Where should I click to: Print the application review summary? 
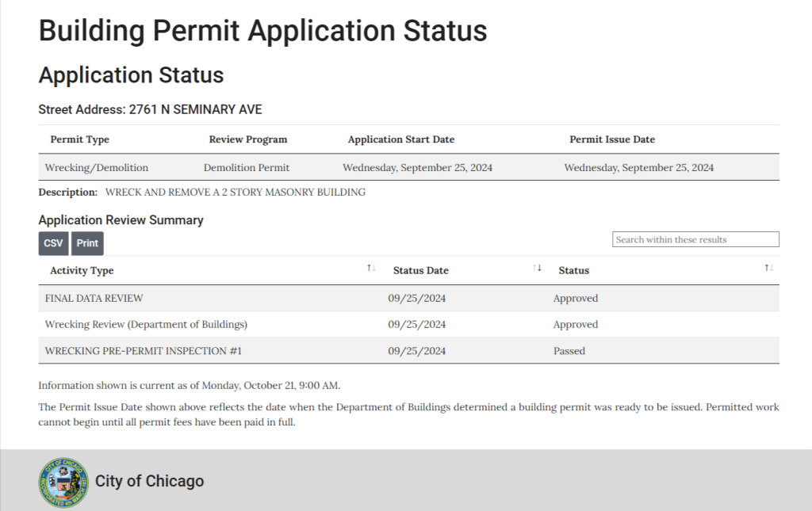(x=87, y=243)
